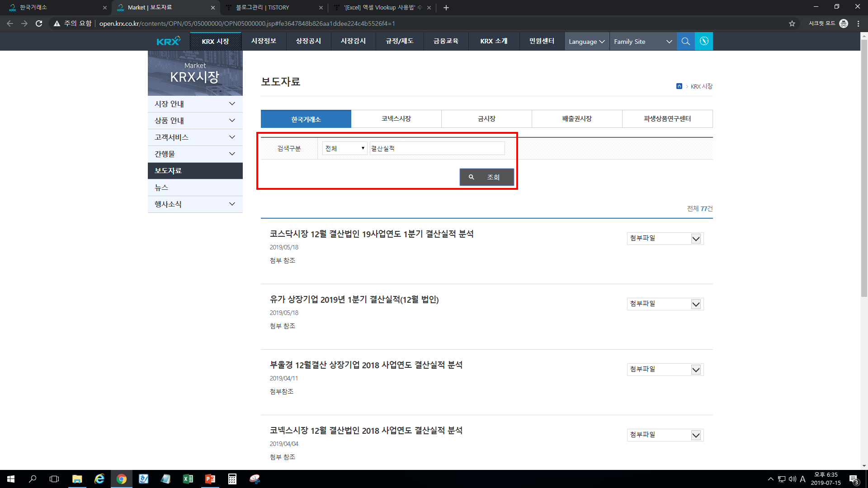
Task: Open the site search magnifier icon
Action: [685, 41]
